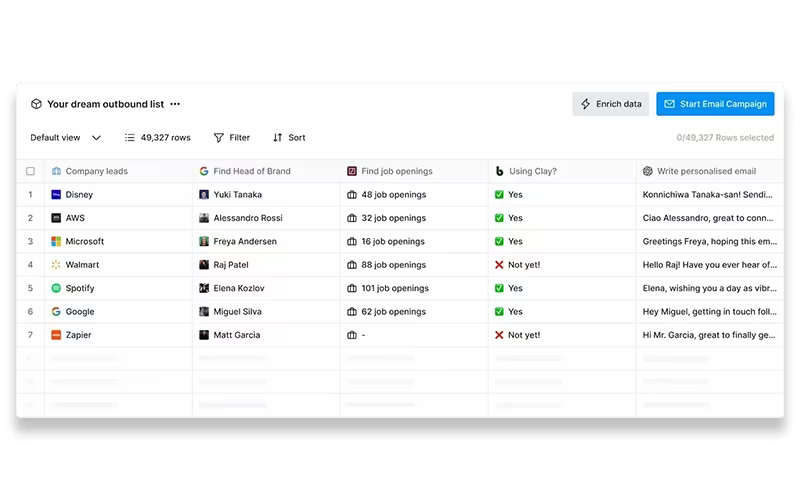Click the Find job openings column header

point(414,171)
